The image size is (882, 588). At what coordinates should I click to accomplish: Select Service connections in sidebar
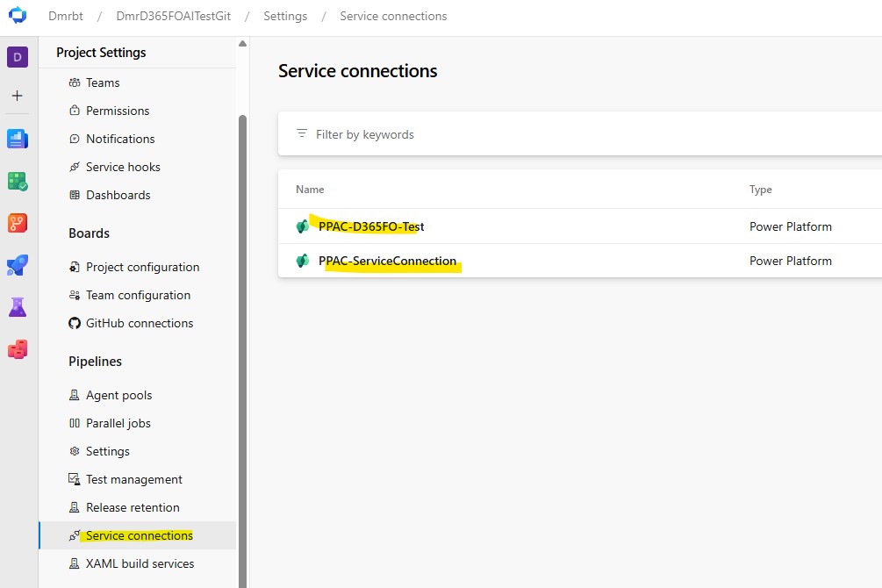[x=137, y=535]
